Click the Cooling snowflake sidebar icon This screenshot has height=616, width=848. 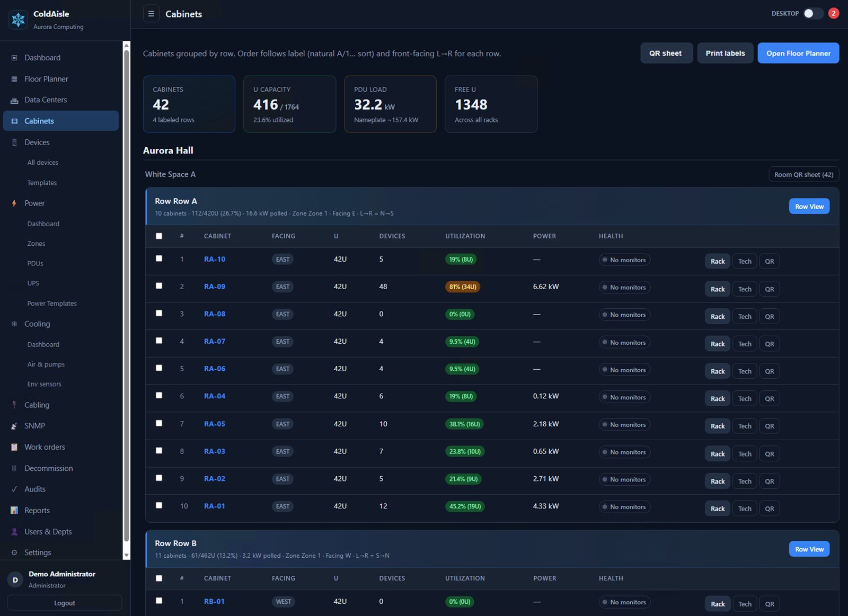(14, 324)
